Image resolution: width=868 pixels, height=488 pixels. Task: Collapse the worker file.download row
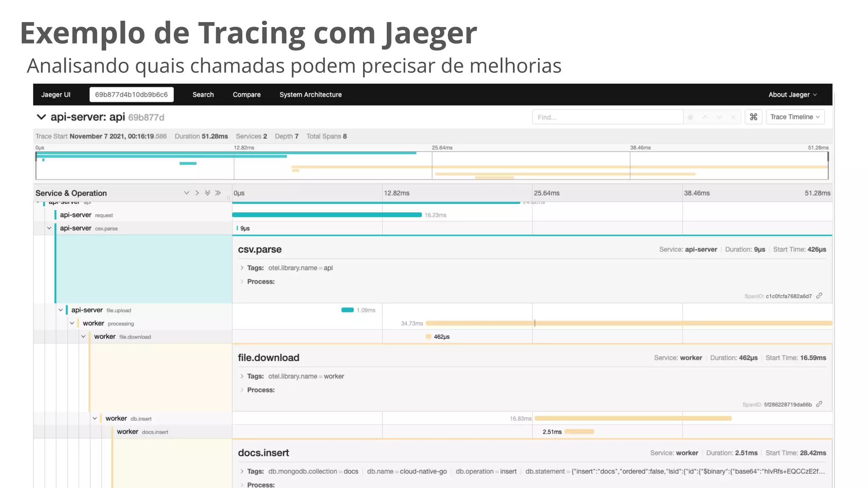(83, 336)
